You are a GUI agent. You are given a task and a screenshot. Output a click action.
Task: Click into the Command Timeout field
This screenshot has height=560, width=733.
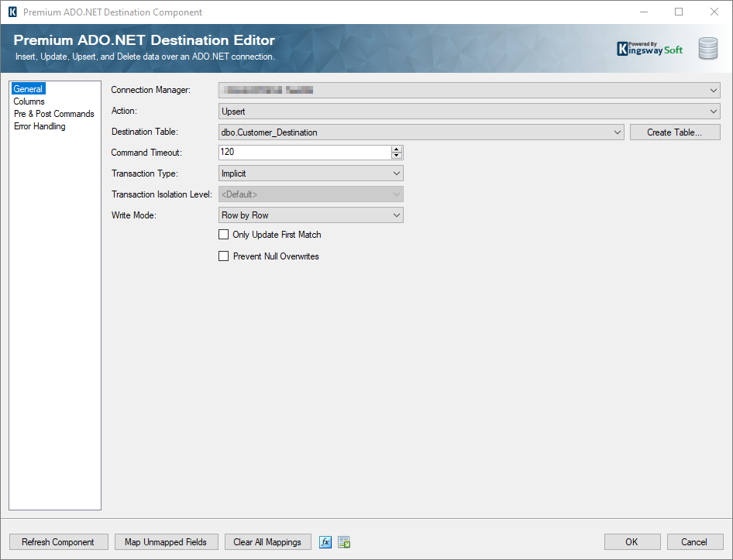[304, 153]
